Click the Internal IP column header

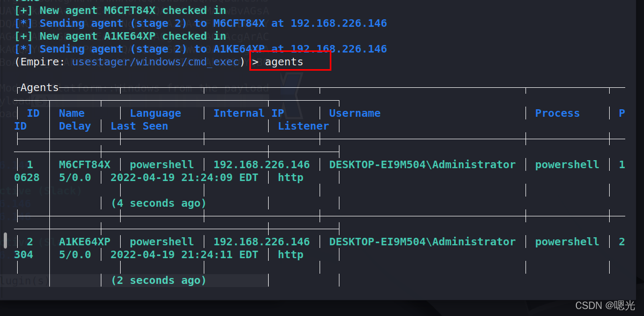point(248,113)
